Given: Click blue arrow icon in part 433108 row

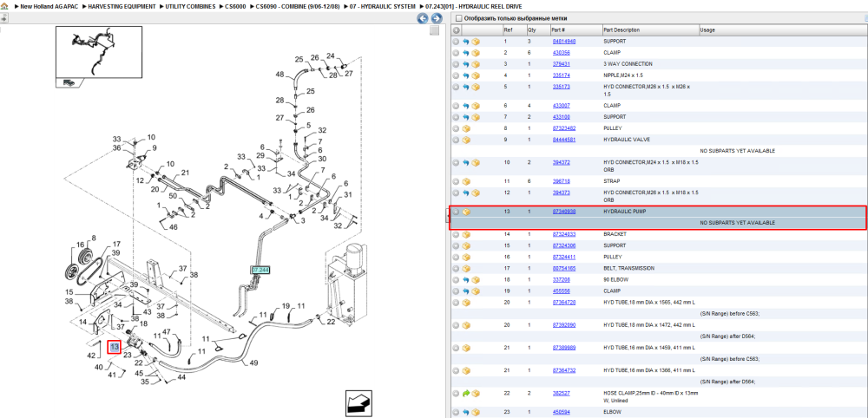Looking at the screenshot, I should point(466,117).
